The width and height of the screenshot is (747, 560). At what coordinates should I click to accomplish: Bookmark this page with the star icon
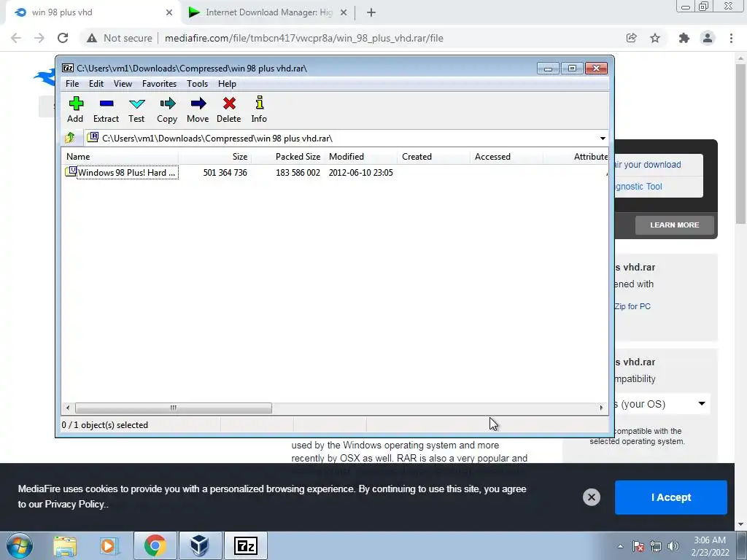[655, 38]
